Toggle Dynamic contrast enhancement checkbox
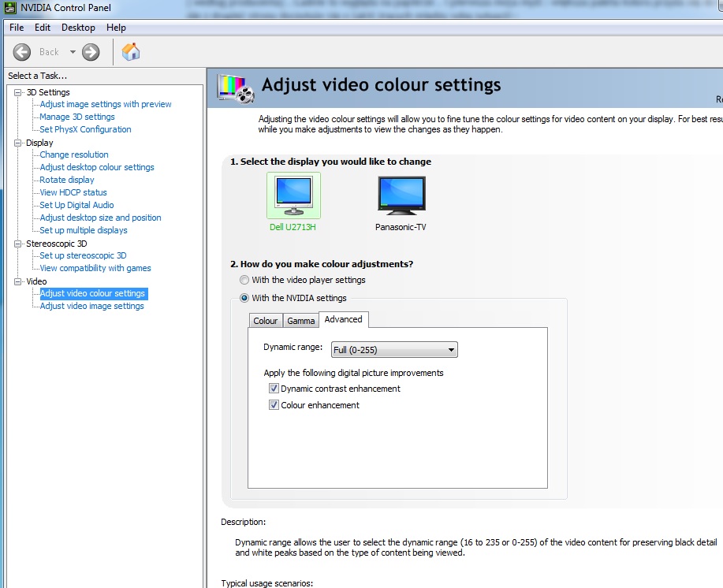This screenshot has height=588, width=723. (x=274, y=389)
